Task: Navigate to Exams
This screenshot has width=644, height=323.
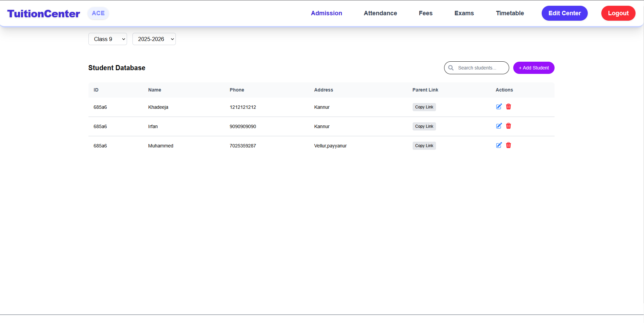Action: pos(464,13)
